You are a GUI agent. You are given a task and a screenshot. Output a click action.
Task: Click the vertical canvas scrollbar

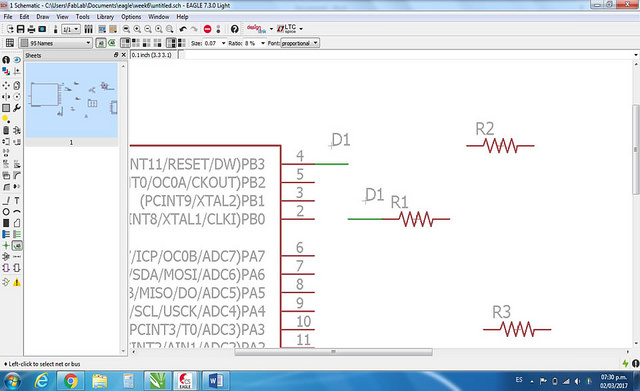(636, 150)
